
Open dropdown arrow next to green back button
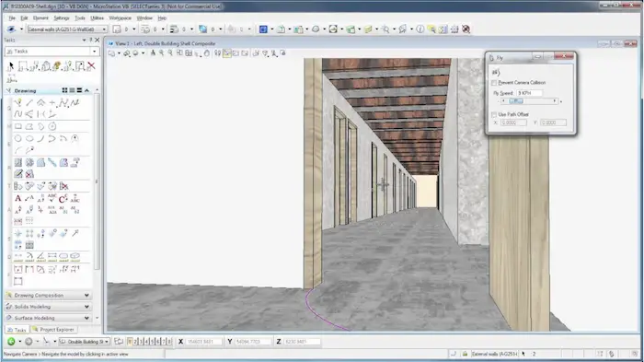tap(19, 342)
